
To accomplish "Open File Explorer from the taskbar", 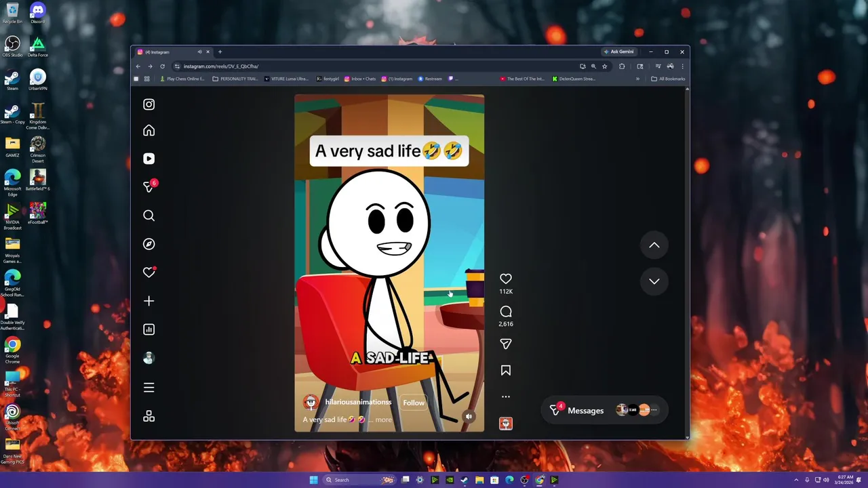I will (479, 480).
